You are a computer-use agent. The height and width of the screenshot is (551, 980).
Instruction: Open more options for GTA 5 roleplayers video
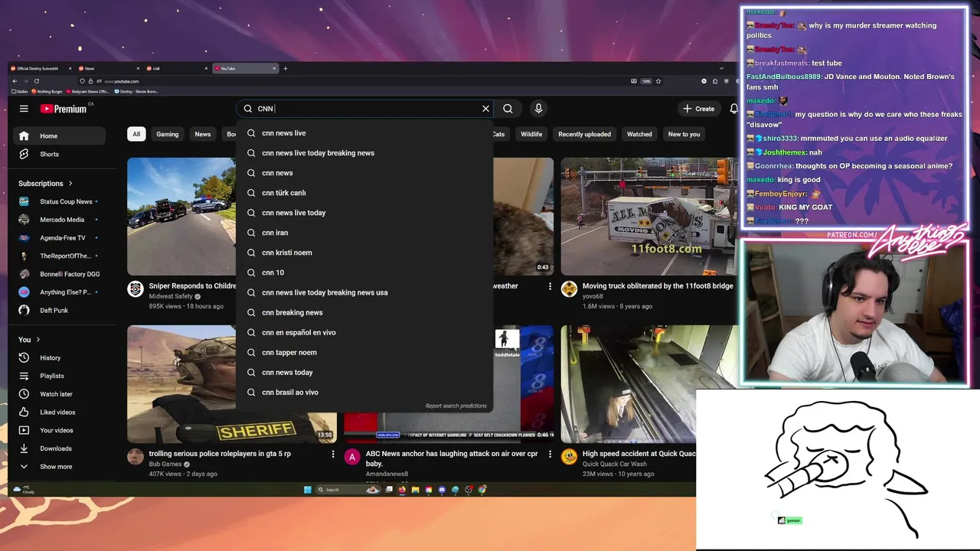coord(332,455)
